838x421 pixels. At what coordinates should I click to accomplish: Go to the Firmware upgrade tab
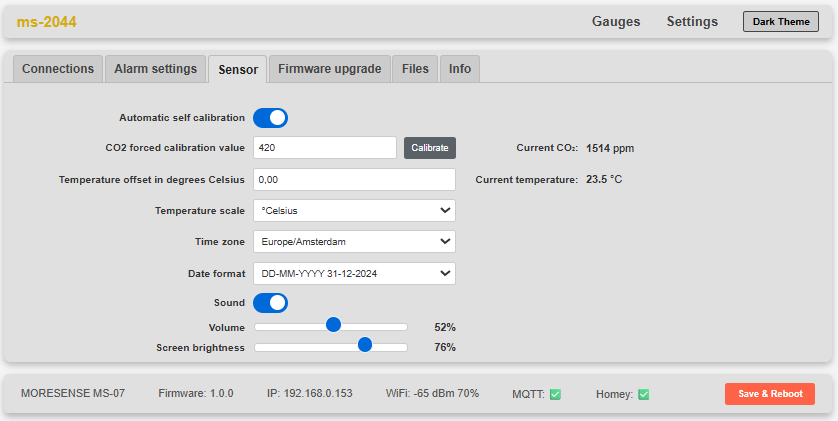(x=329, y=69)
